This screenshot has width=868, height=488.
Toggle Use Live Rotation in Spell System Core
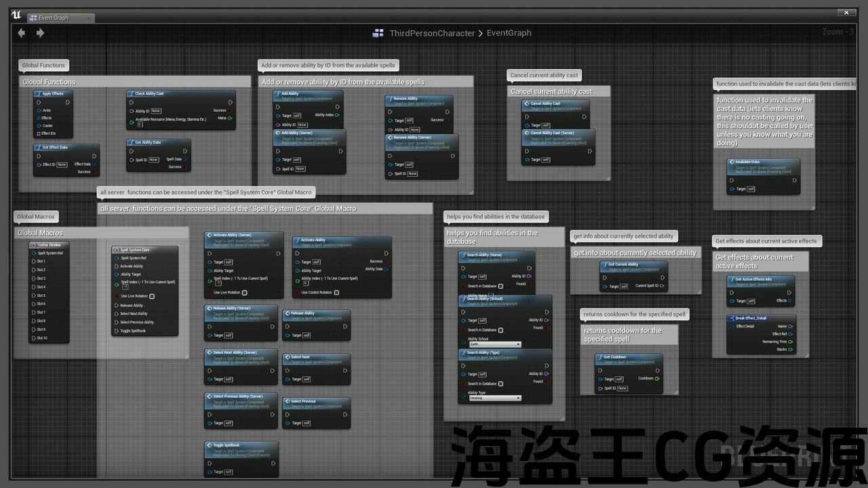point(152,296)
